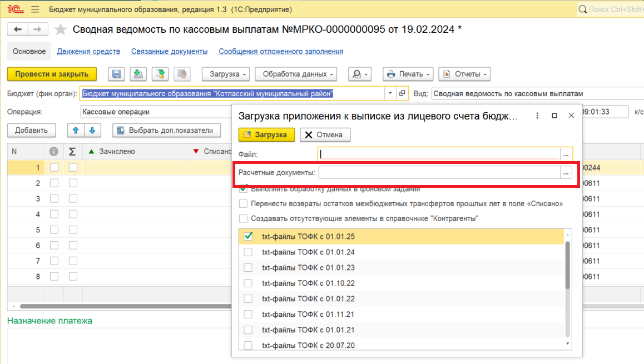Move row down with blue arrow
The width and height of the screenshot is (644, 364).
click(x=92, y=130)
